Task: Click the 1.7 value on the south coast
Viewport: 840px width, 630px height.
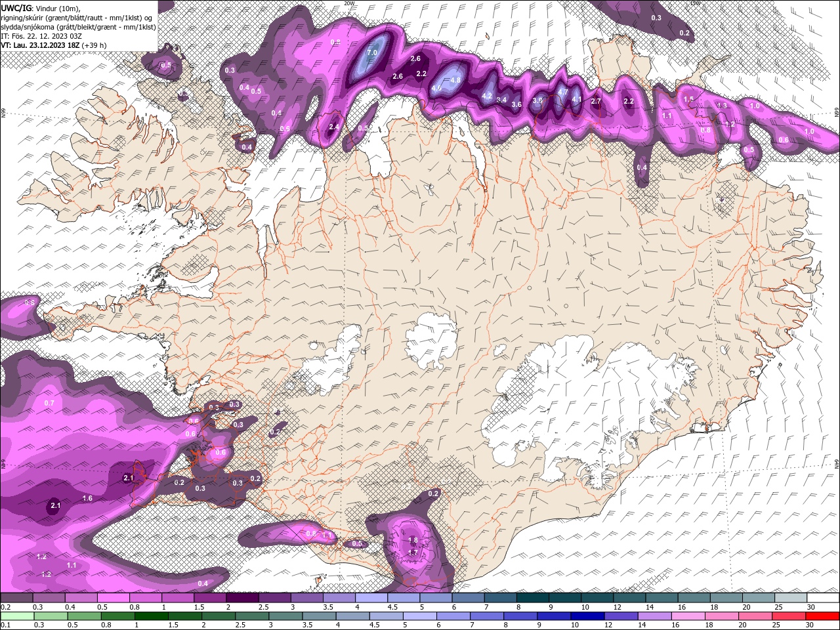Action: click(x=413, y=553)
